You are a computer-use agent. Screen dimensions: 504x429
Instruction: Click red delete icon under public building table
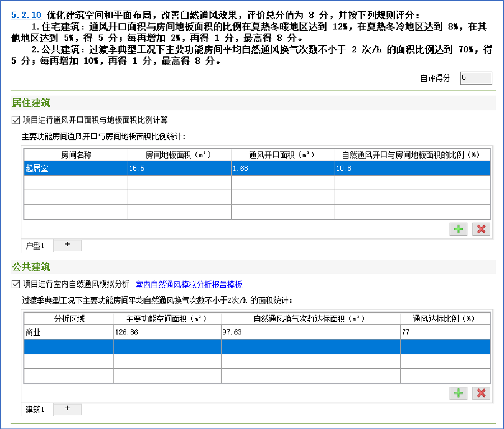[x=481, y=393]
